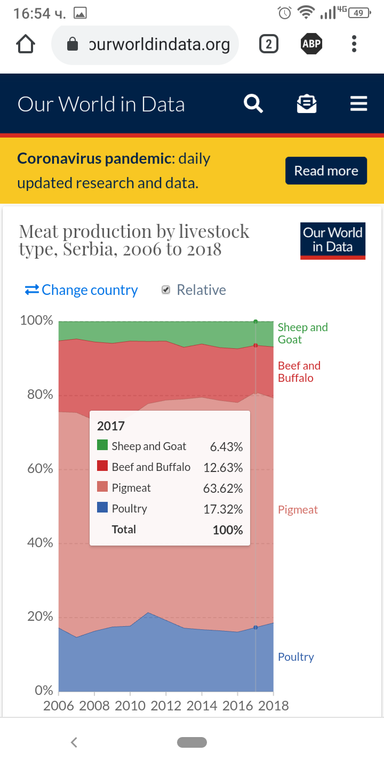Viewport: 384px width, 768px height.
Task: Click the Change country link
Action: (81, 290)
